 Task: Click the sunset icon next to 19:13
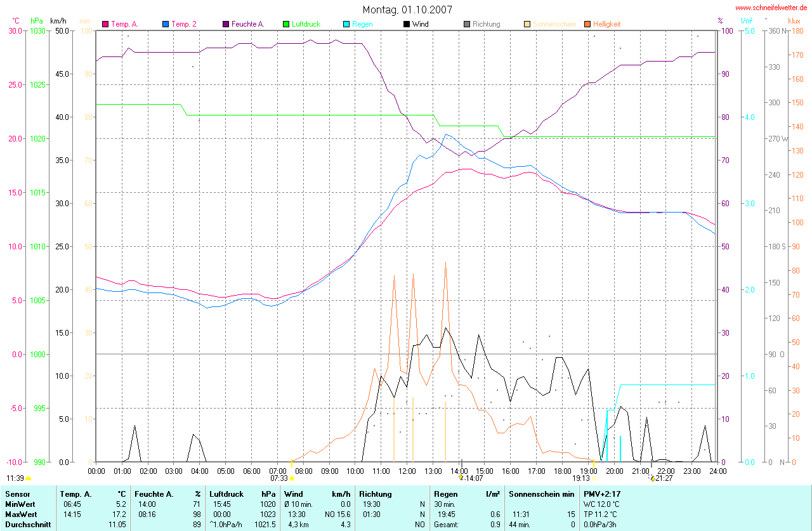[594, 478]
